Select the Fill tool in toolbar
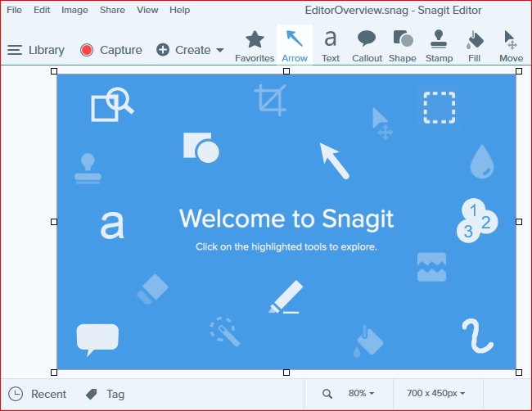 click(x=475, y=46)
